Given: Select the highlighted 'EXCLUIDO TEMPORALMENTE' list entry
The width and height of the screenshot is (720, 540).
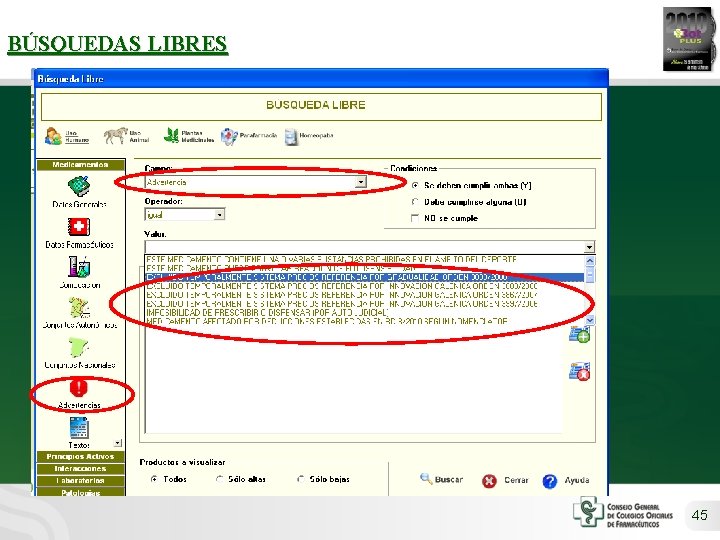Looking at the screenshot, I should pos(365,277).
